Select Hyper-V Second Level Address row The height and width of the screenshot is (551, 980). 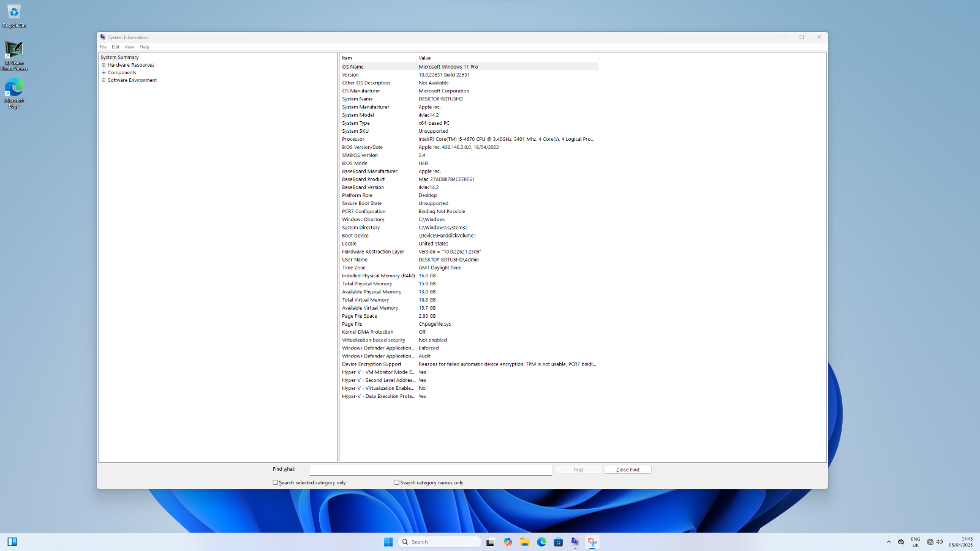(469, 380)
